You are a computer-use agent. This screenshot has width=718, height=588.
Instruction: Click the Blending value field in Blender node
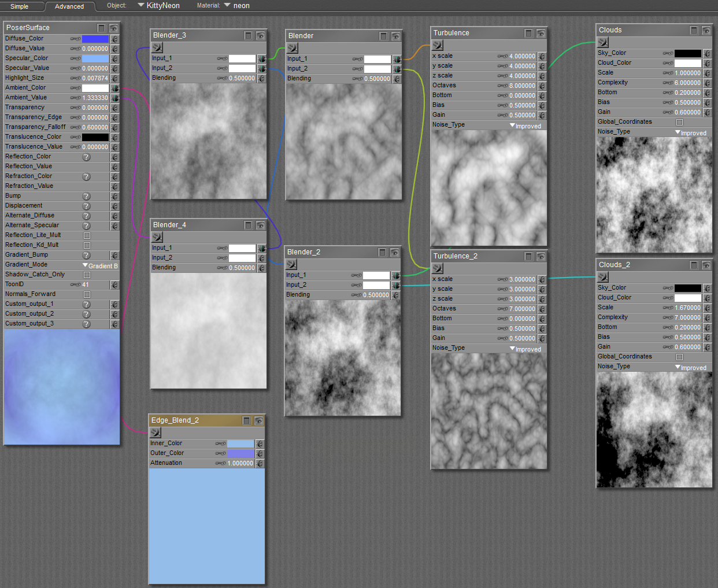(x=377, y=79)
